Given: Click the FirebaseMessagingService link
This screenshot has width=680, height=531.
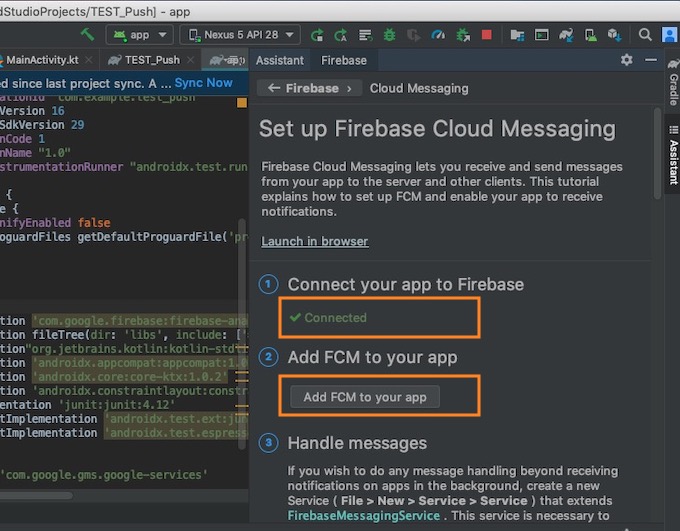Looking at the screenshot, I should tap(363, 515).
